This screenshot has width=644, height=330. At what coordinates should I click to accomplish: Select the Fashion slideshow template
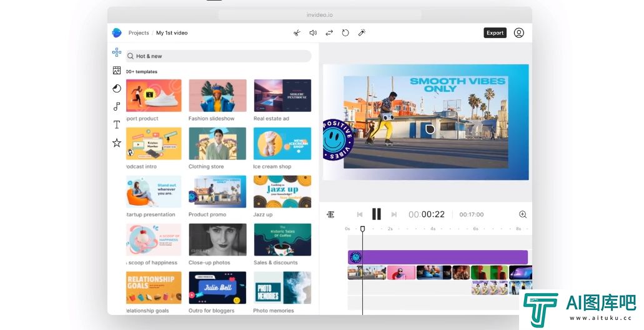pyautogui.click(x=217, y=96)
